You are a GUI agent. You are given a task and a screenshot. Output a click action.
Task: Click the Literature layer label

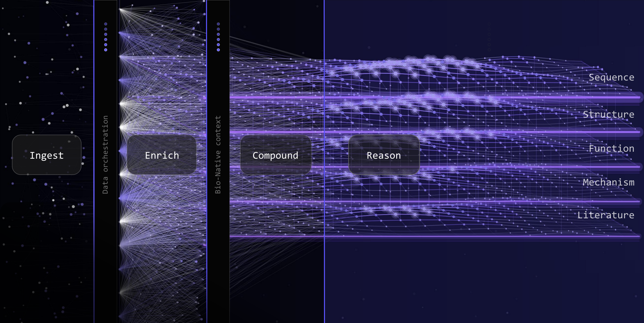[x=606, y=215]
